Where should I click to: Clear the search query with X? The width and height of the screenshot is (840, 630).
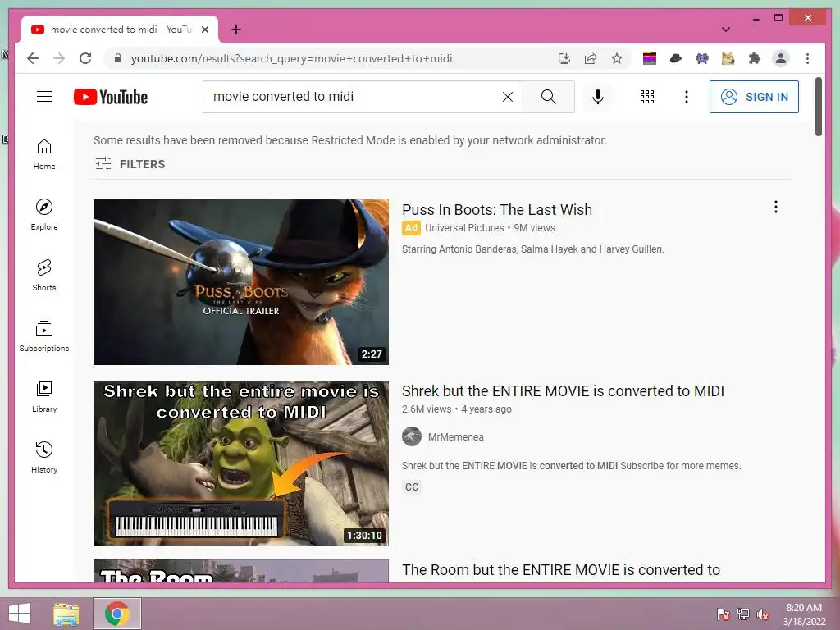pos(507,97)
